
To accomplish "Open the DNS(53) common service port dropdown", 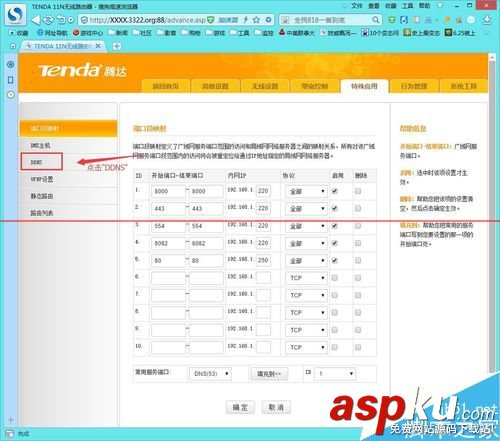I will pyautogui.click(x=210, y=374).
